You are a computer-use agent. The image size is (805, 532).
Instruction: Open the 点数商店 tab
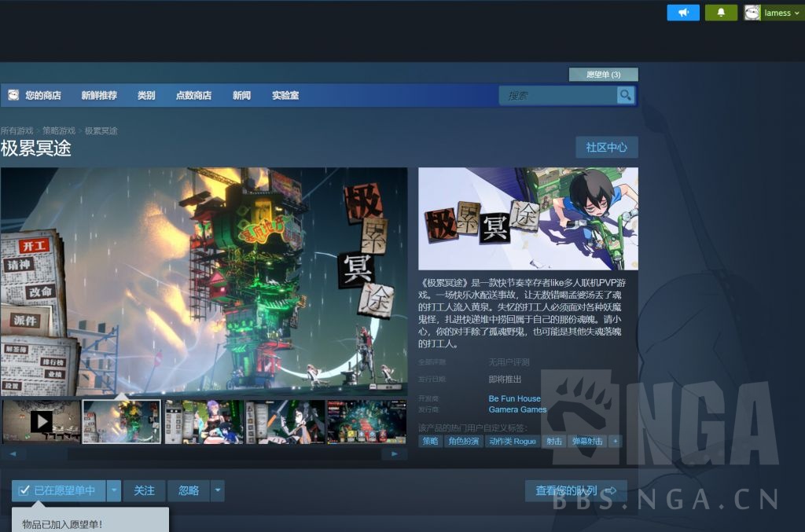(193, 95)
